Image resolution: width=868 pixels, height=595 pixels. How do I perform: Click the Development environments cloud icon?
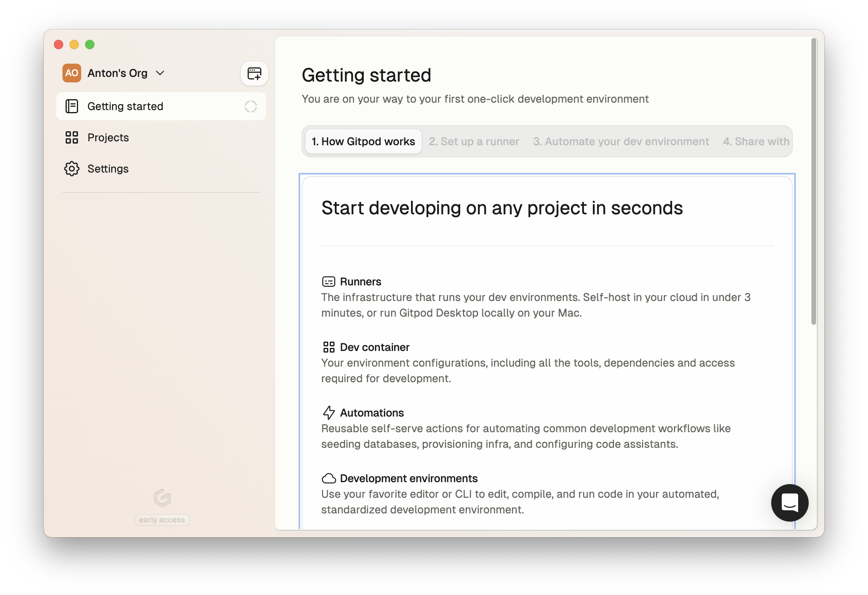click(x=329, y=478)
